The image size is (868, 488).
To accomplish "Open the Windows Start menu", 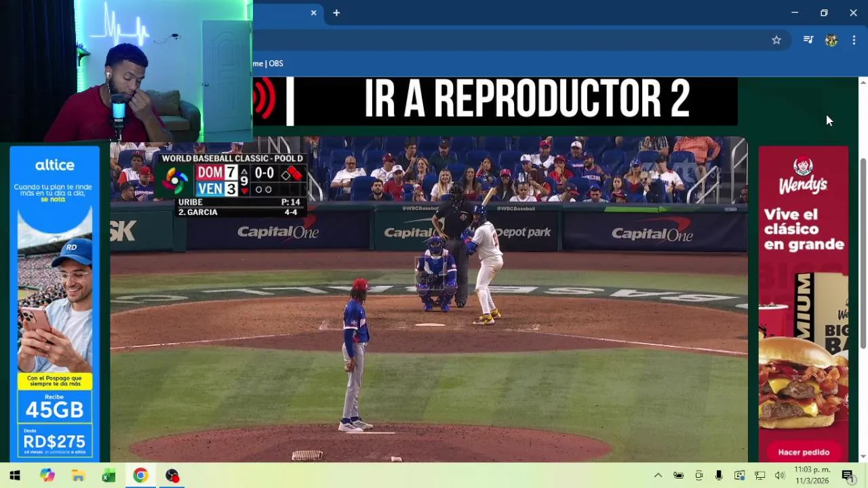I will click(x=15, y=476).
